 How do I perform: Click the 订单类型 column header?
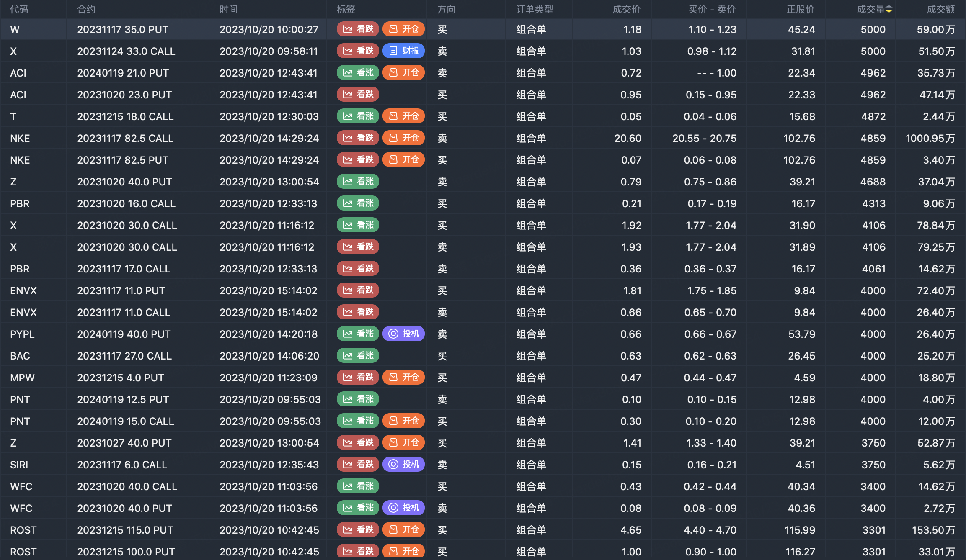(x=535, y=9)
